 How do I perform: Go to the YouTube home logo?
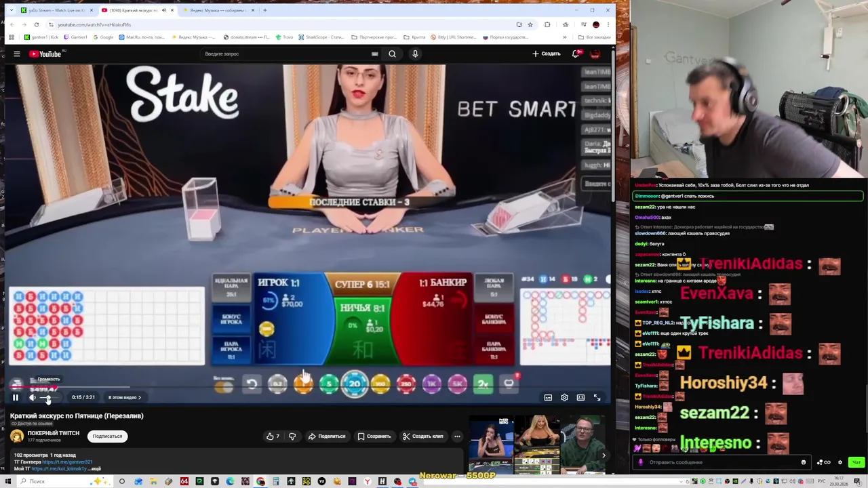(45, 54)
